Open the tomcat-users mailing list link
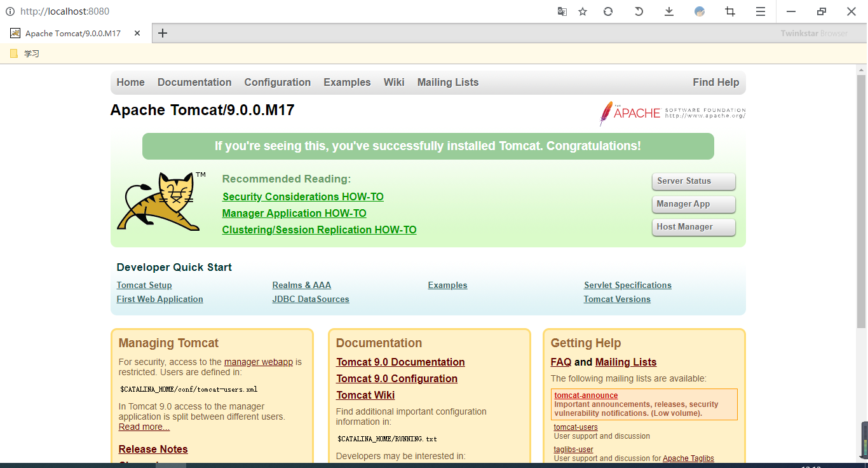The height and width of the screenshot is (468, 868). pos(576,427)
